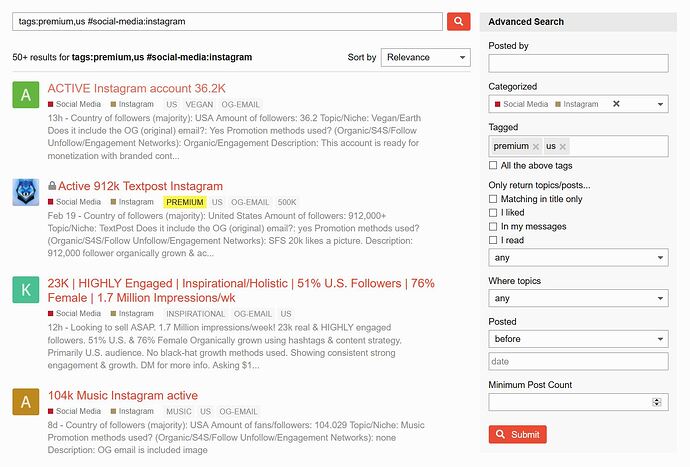Image resolution: width=690 pixels, height=467 pixels.
Task: Click the red search magnifier button
Action: 459,21
